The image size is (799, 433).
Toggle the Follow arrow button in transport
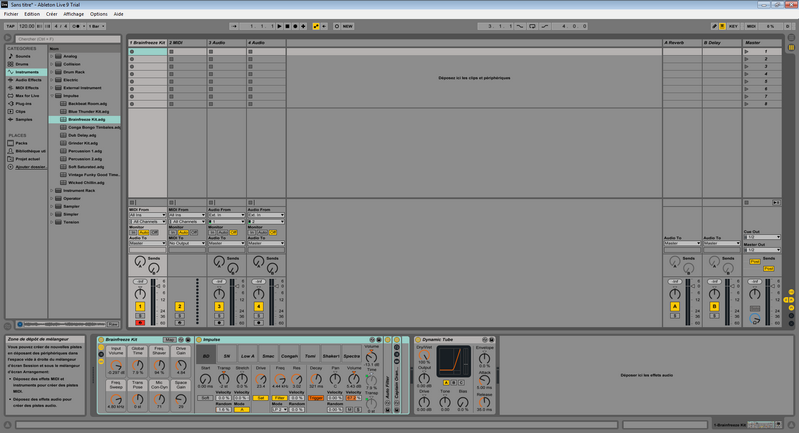click(234, 26)
